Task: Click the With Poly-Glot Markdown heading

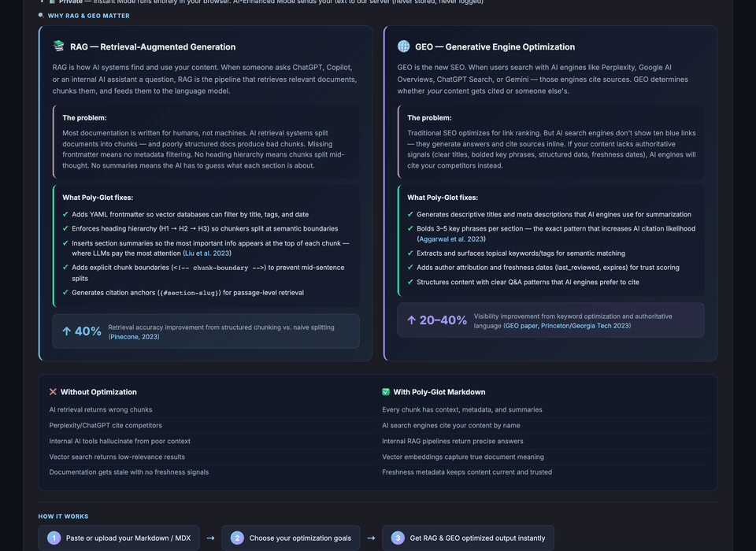Action: click(439, 392)
